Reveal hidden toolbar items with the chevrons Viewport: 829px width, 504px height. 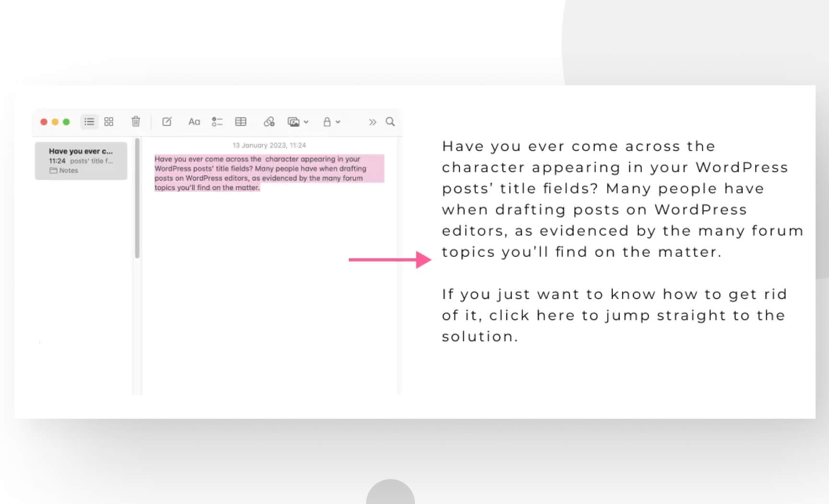(x=372, y=122)
